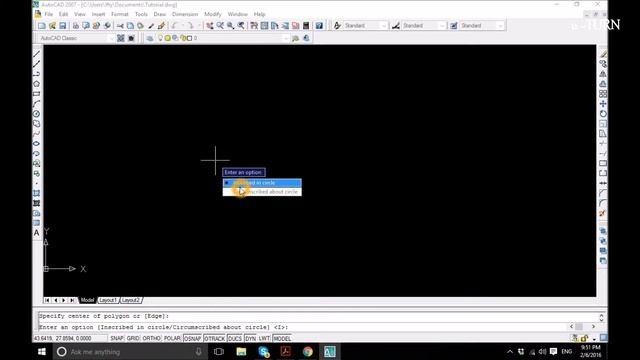Toggle OSNAP in status bar
Screen dimensions: 640x360
192,338
